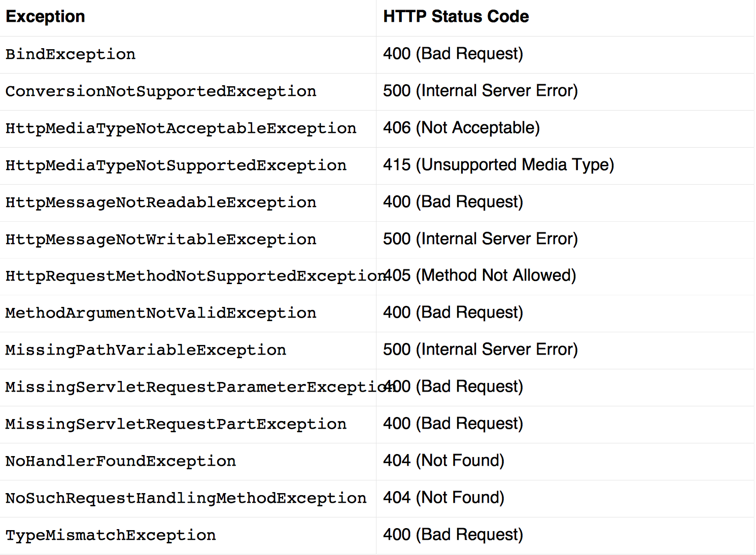Select the 415 (Unsupported Media Type) cell
Screen dimensions: 756x555
point(498,165)
